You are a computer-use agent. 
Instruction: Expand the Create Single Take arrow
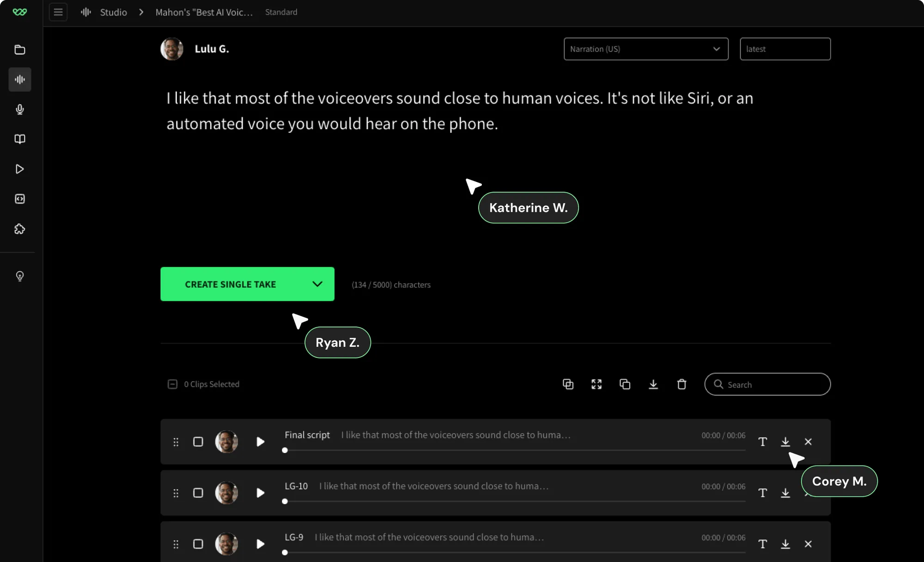click(x=317, y=284)
